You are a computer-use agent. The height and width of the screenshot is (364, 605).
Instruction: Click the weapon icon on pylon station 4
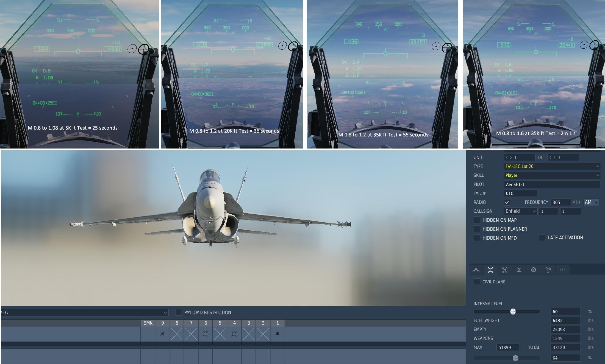(234, 334)
